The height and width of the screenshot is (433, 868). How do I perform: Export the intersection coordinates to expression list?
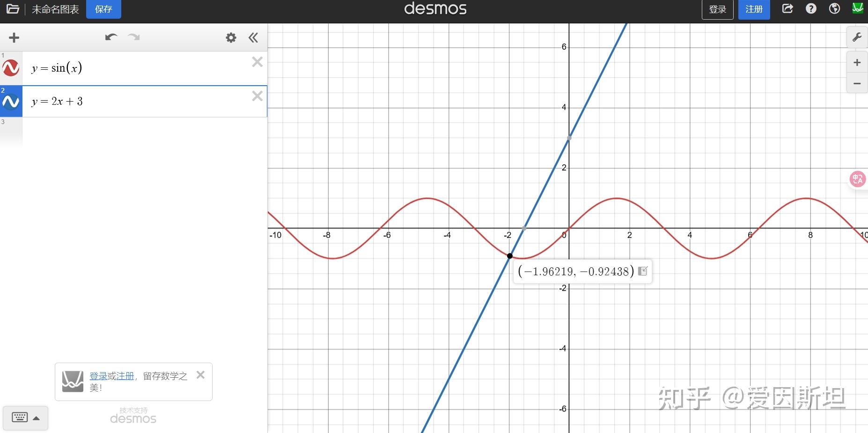[x=643, y=271]
